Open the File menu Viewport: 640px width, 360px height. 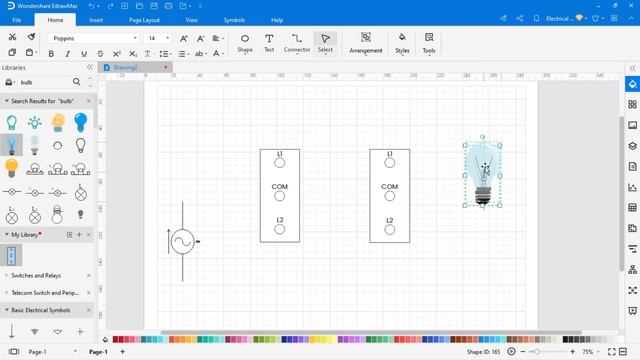click(x=17, y=20)
